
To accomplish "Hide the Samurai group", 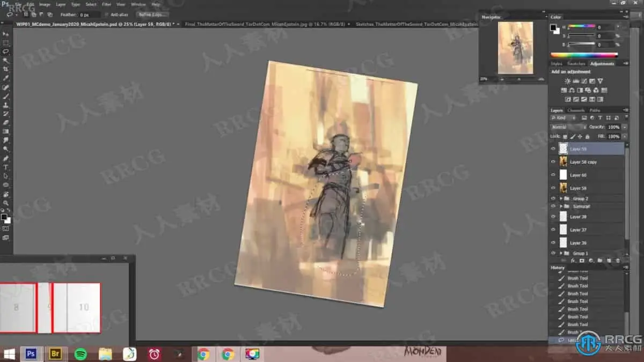I will 553,206.
